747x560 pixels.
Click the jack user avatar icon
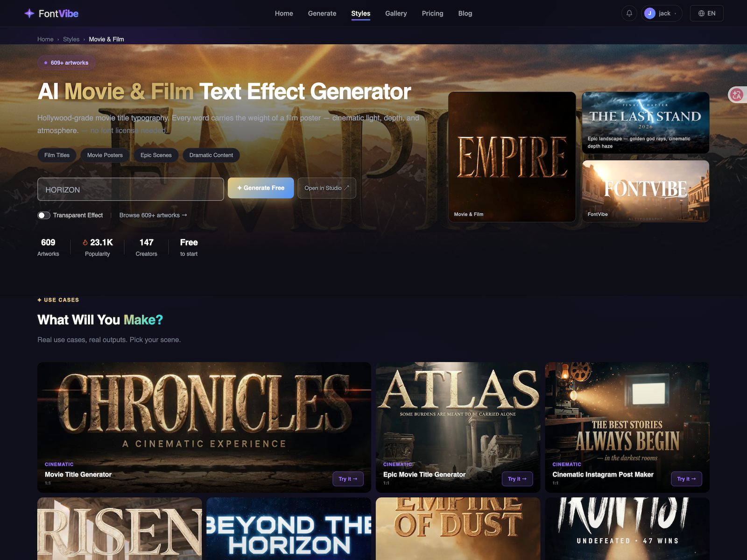[649, 14]
